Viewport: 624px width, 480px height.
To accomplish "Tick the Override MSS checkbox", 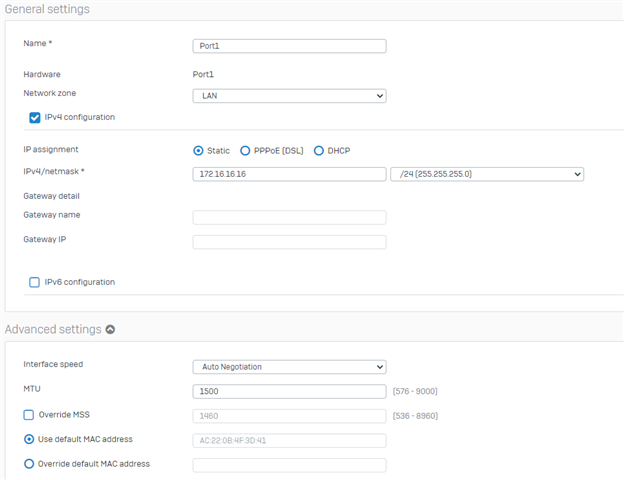I will pyautogui.click(x=29, y=415).
